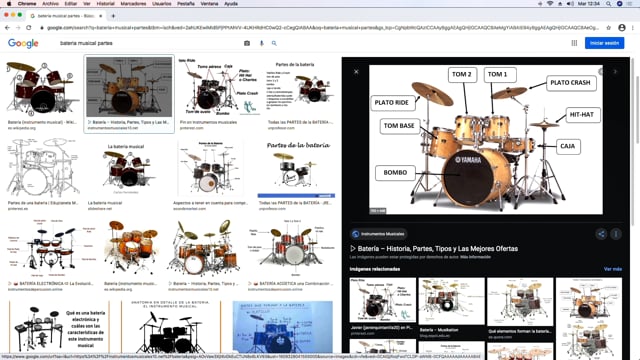Open the Historial menu
640x360 pixels.
pyautogui.click(x=105, y=4)
